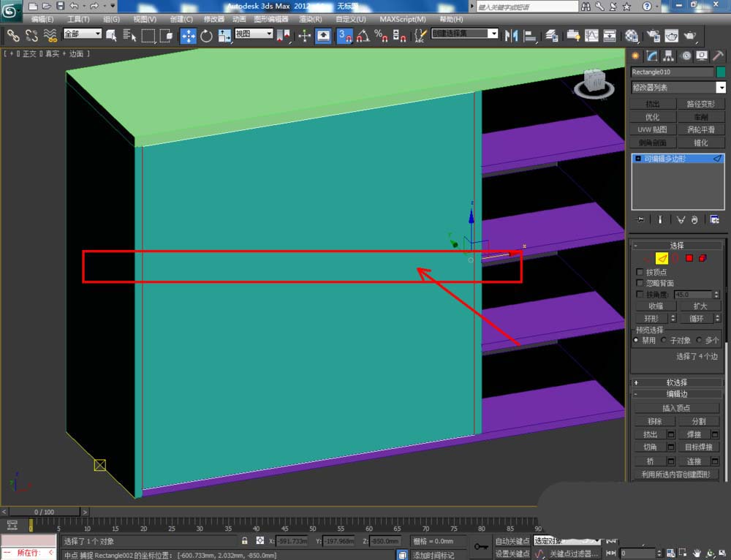
Task: Enable the 按顶点 checkbox
Action: 640,272
